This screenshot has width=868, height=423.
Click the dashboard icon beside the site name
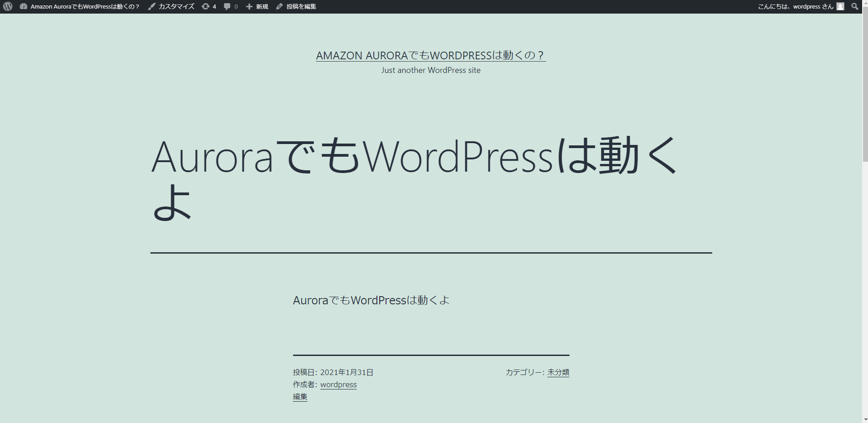pyautogui.click(x=23, y=6)
